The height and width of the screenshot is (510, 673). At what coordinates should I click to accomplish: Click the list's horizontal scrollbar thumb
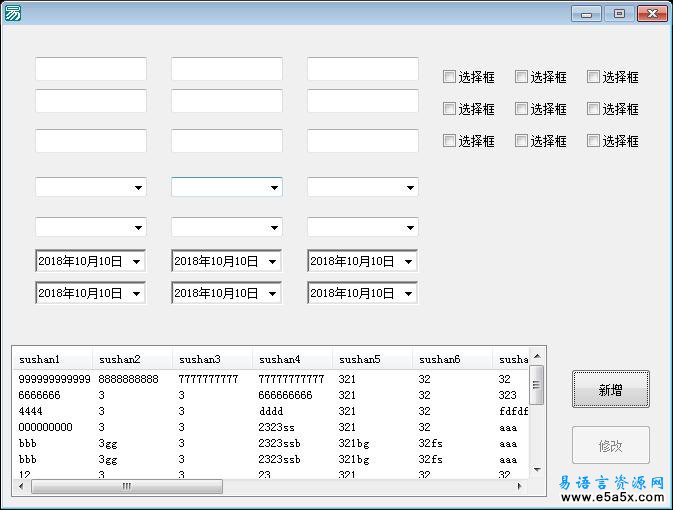pos(127,487)
